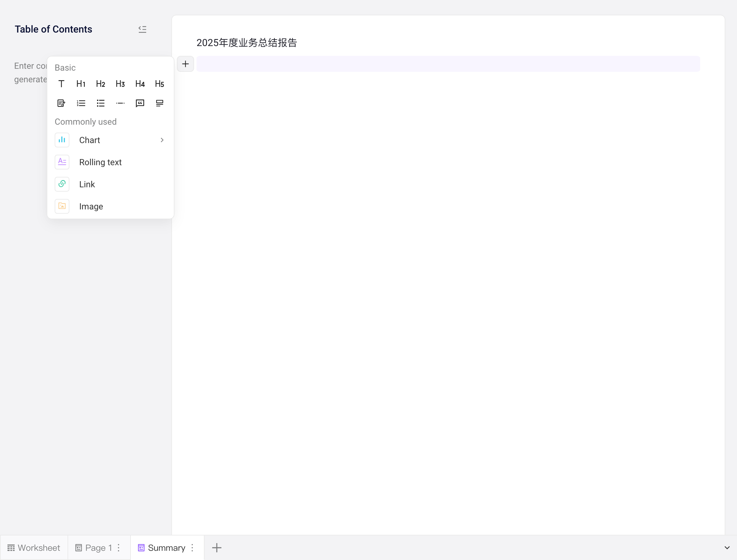
Task: Add a new sheet with plus button
Action: pyautogui.click(x=217, y=548)
